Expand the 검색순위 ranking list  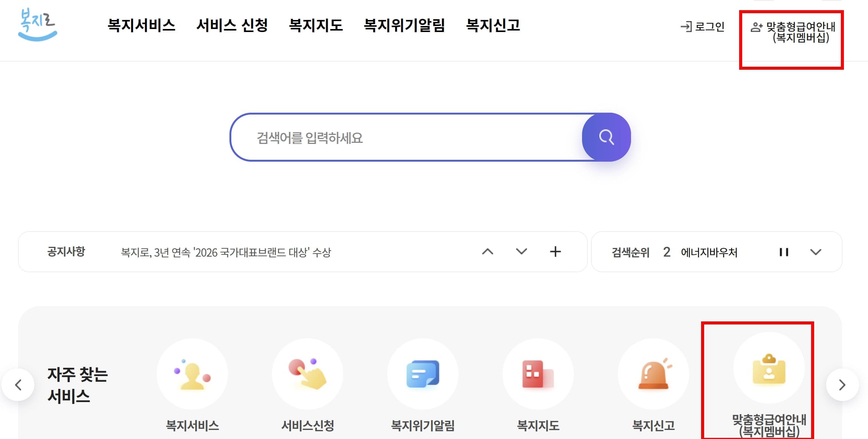[x=816, y=252]
